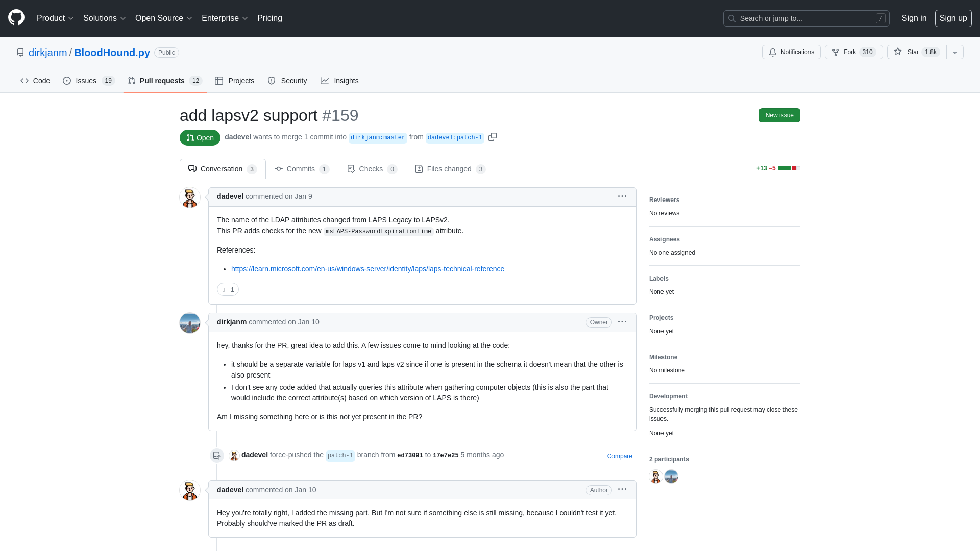Image resolution: width=980 pixels, height=551 pixels.
Task: Select the Conversation tab
Action: coord(223,169)
